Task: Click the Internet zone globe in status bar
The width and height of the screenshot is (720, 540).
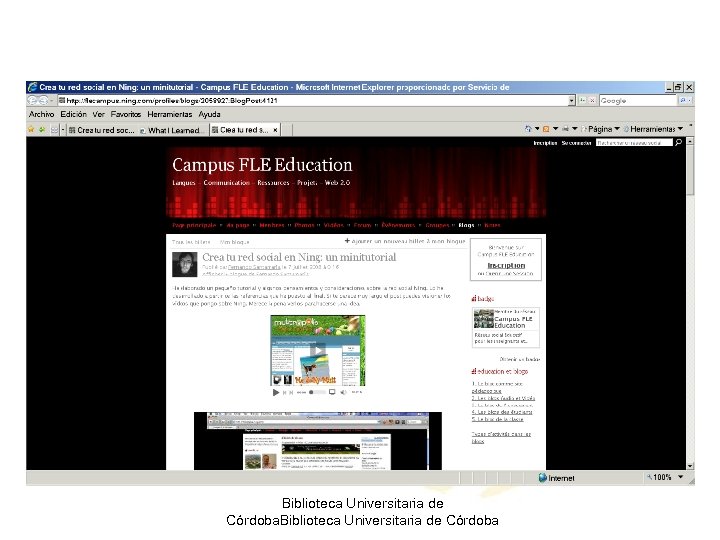Action: click(542, 478)
